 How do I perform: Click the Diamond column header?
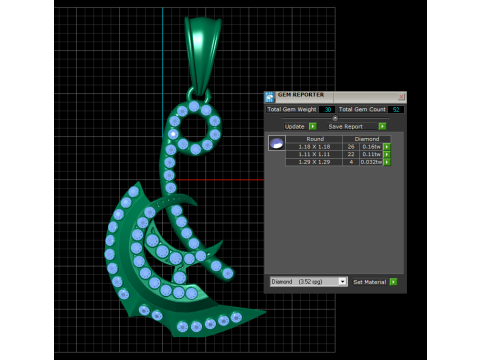pos(367,139)
